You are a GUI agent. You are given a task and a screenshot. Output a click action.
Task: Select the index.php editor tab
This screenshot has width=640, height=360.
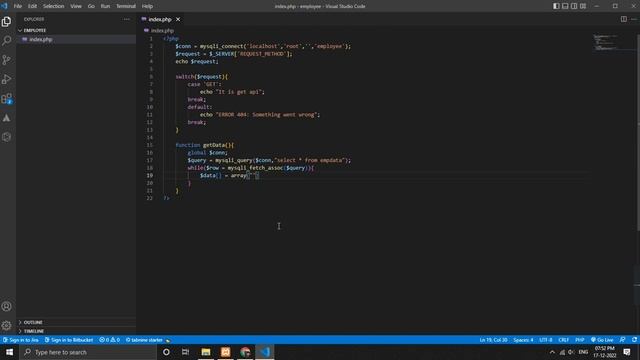coord(160,19)
